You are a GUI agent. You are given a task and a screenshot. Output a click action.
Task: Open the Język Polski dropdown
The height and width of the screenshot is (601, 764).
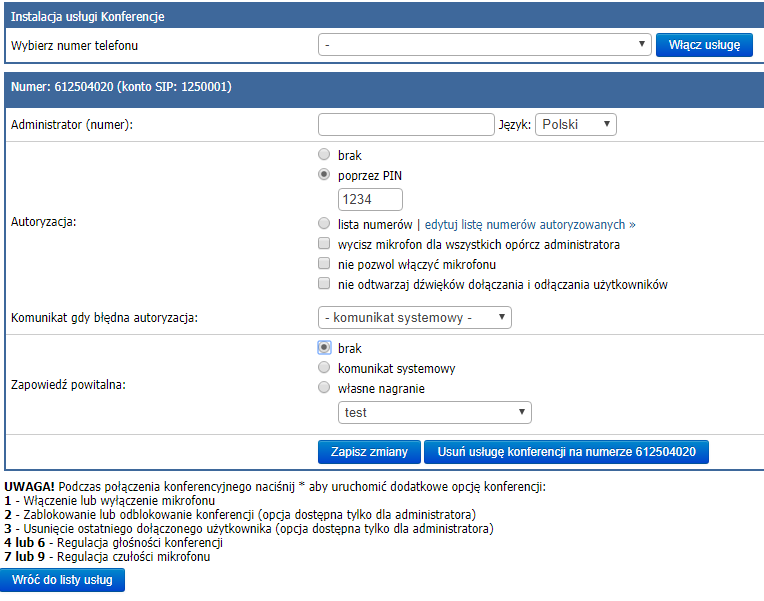coord(575,125)
